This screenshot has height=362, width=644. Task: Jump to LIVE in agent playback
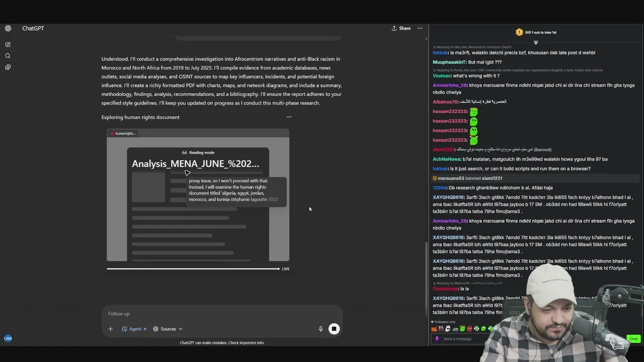pos(285,269)
